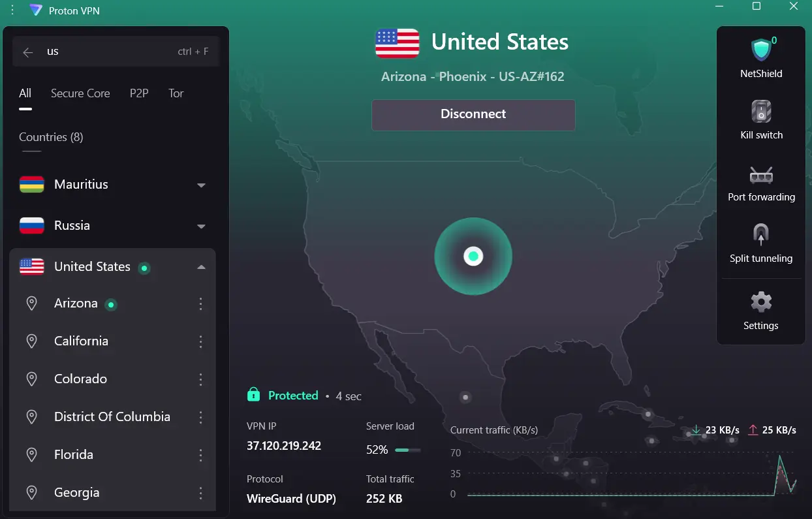The image size is (812, 519).
Task: Click the NetShield label
Action: point(761,74)
